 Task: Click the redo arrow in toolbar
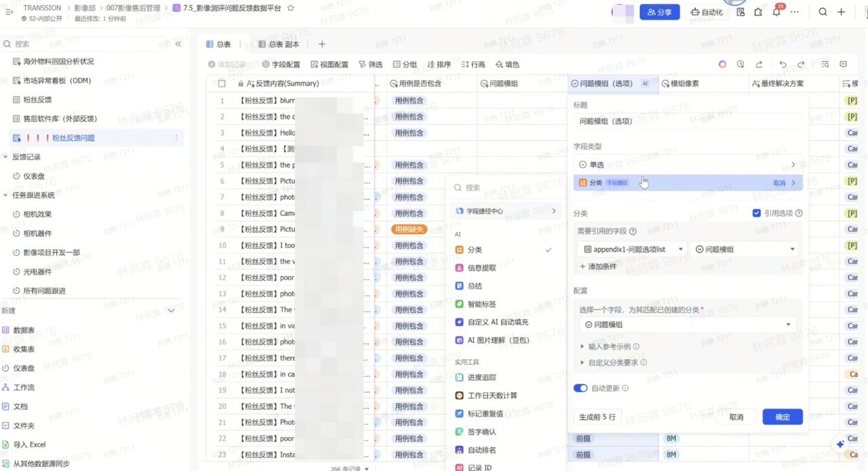[x=801, y=64]
